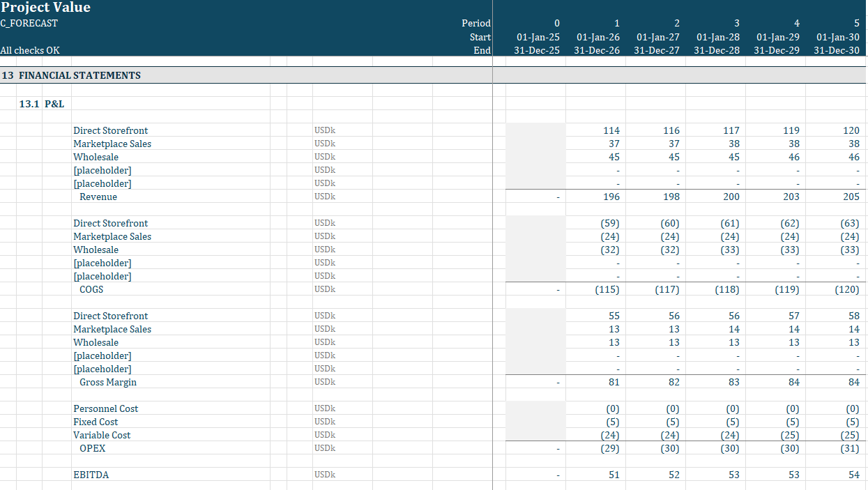The width and height of the screenshot is (868, 490).
Task: Click the Fixed Cost row label
Action: [x=96, y=422]
